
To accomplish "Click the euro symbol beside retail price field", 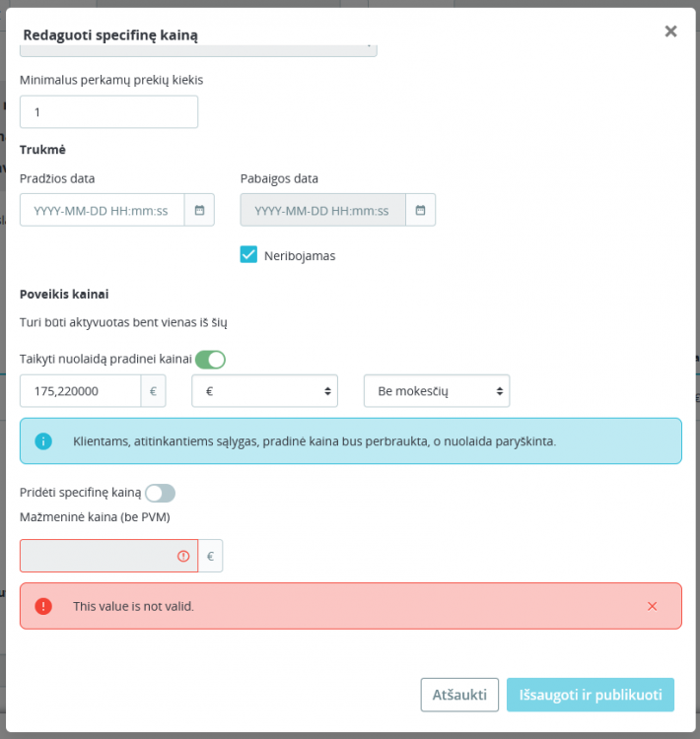I will pos(210,556).
